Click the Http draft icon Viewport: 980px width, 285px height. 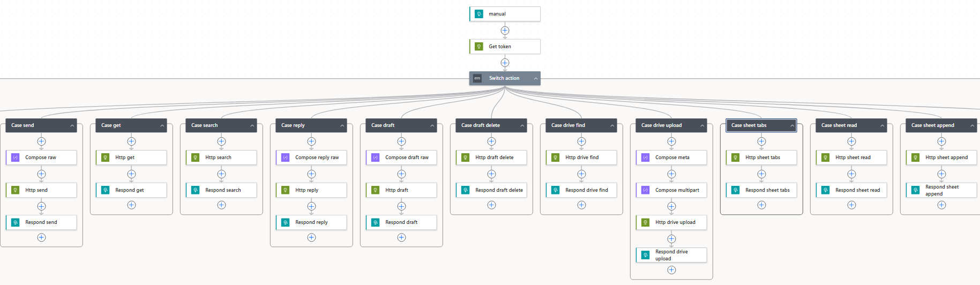[x=376, y=190]
